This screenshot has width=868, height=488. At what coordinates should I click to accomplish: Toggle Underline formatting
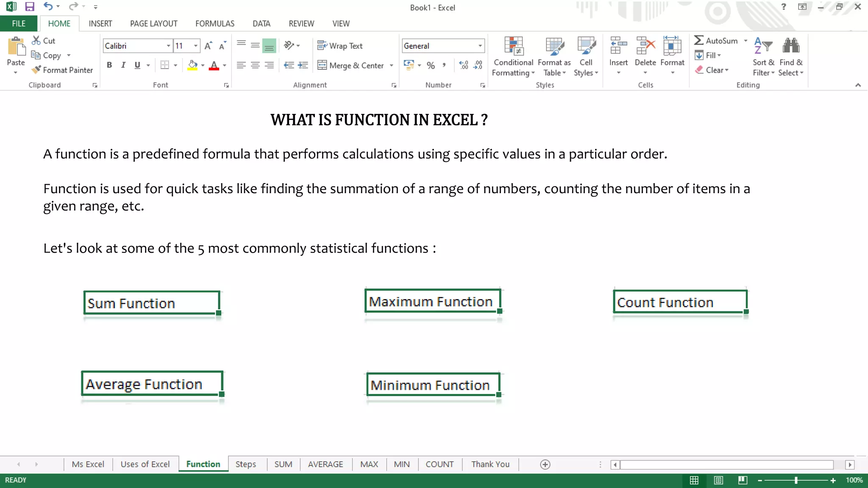pyautogui.click(x=137, y=65)
